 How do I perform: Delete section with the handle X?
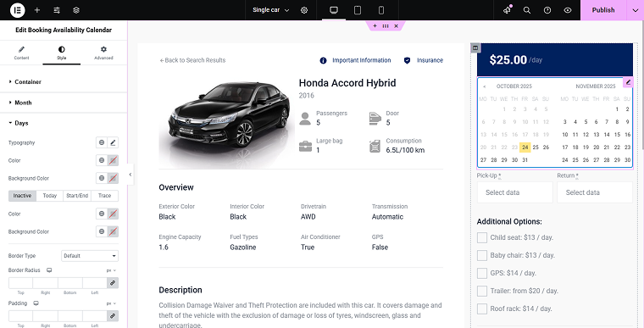[x=396, y=26]
